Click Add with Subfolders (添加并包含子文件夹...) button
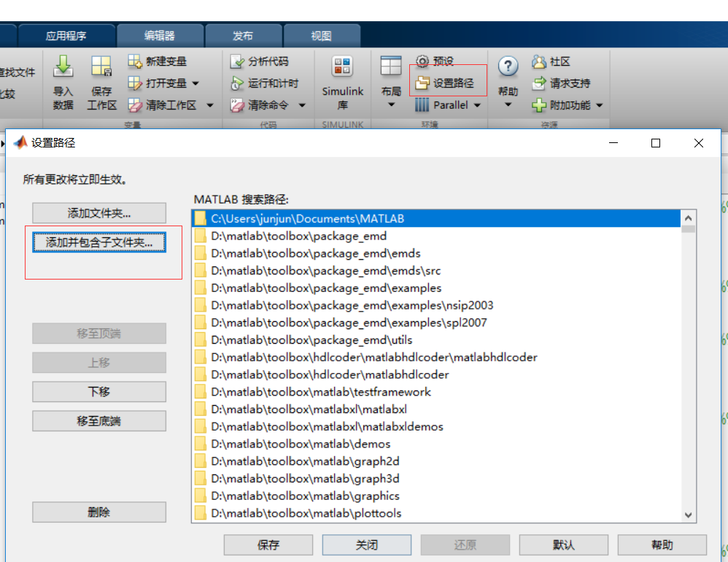 point(99,242)
